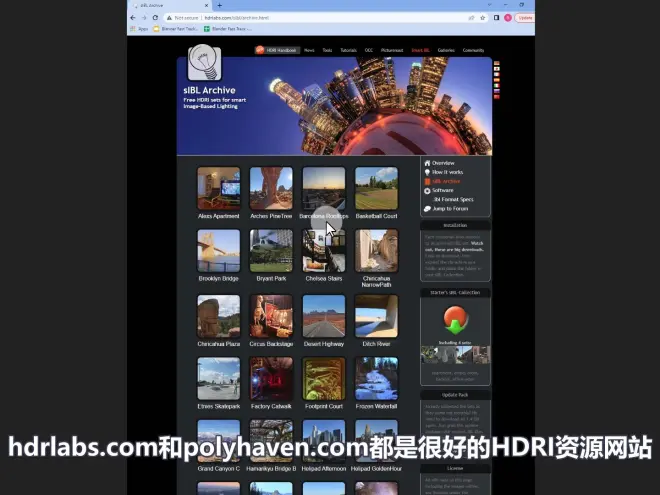Viewport: 660px width, 495px height.
Task: Click the Jump to Forum speech bubble icon
Action: coord(427,209)
